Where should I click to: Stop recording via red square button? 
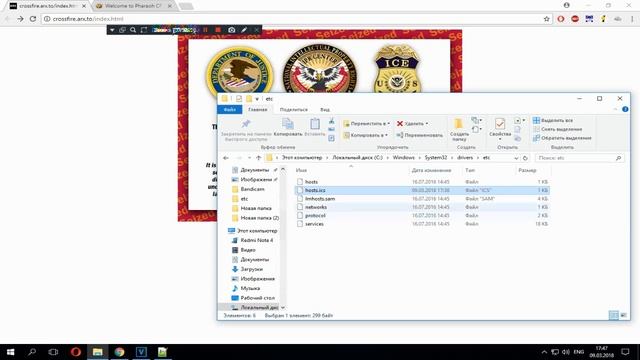(218, 30)
